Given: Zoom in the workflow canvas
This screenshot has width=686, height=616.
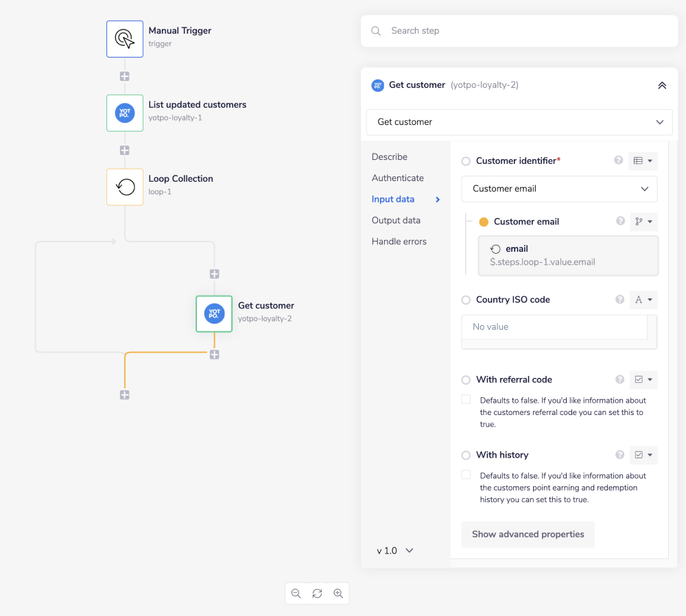Looking at the screenshot, I should click(x=338, y=593).
